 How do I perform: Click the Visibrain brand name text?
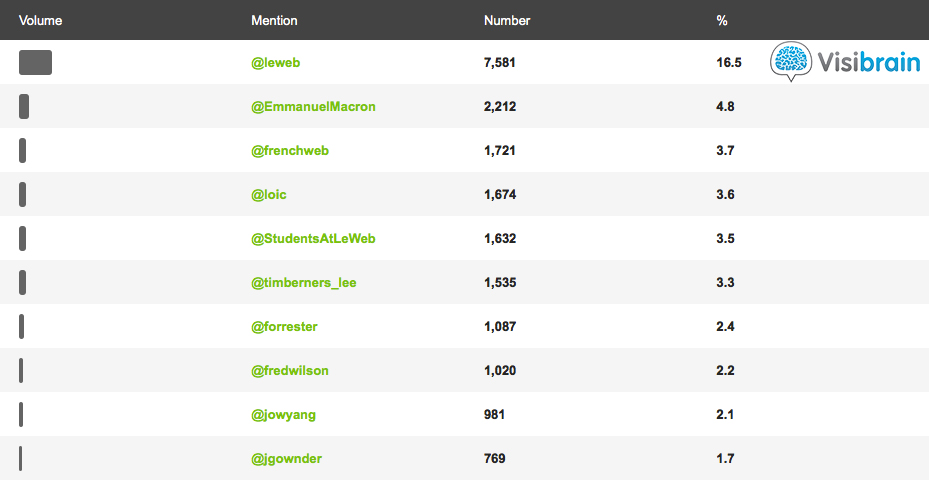click(862, 61)
